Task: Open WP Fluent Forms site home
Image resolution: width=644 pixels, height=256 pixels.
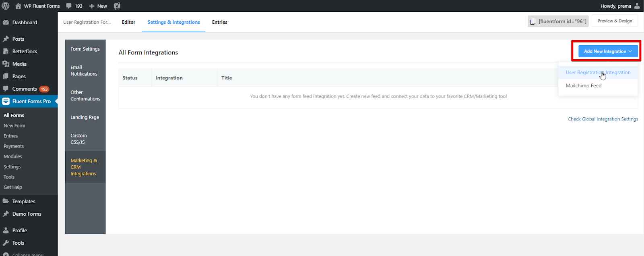Action: pos(37,6)
